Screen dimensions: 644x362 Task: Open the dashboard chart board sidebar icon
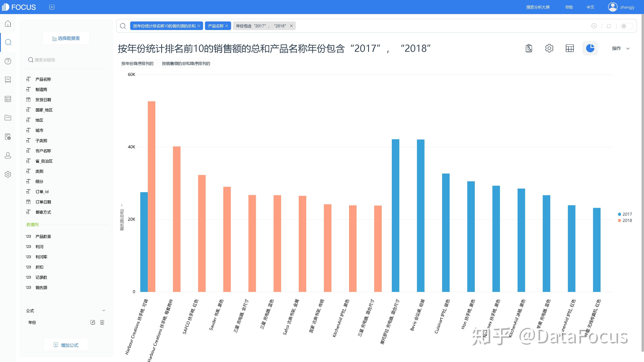point(8,80)
